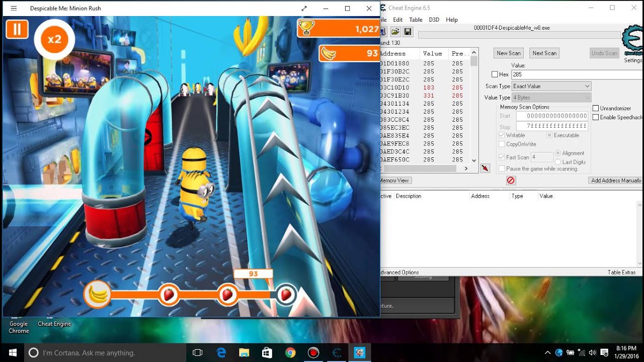Toggle the Hex checkbox
644x362 pixels.
[495, 74]
